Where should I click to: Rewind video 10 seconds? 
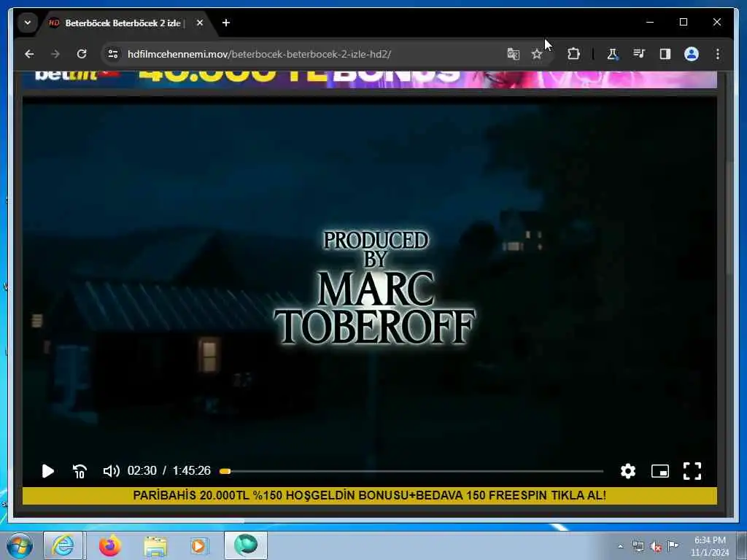click(80, 471)
